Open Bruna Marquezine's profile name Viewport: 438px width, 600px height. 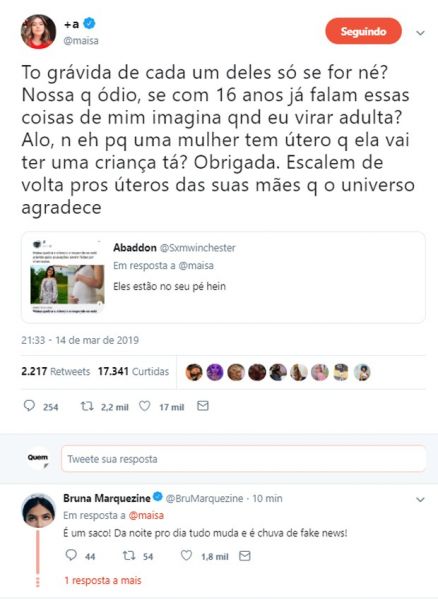(x=107, y=498)
